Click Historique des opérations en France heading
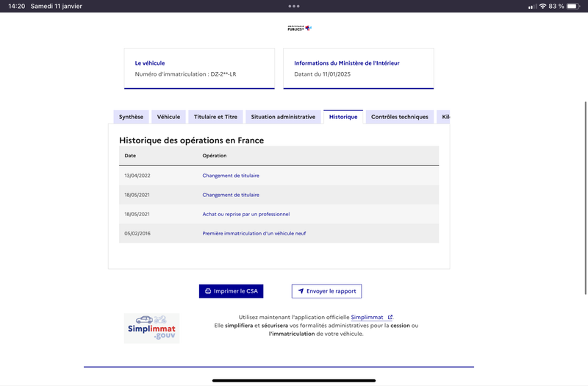 pyautogui.click(x=192, y=140)
